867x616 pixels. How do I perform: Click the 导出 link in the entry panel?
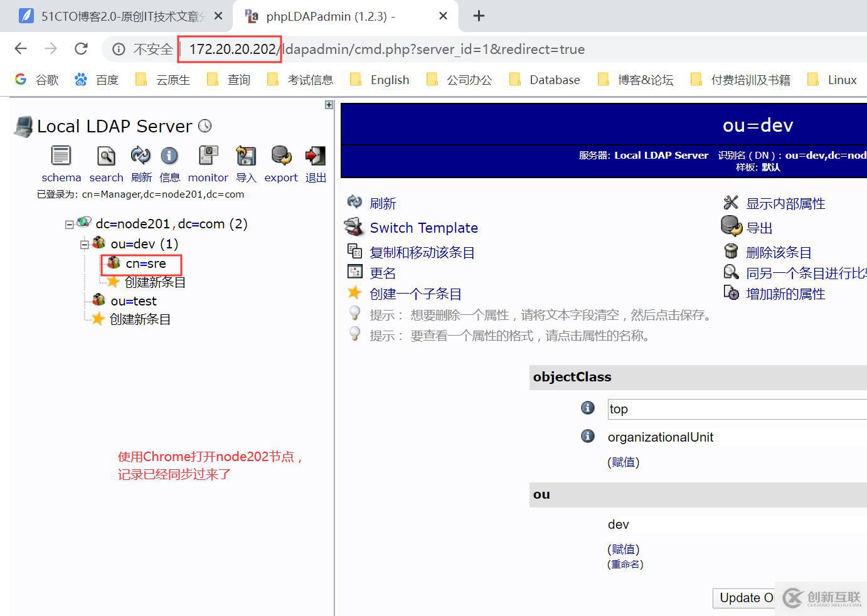[759, 228]
